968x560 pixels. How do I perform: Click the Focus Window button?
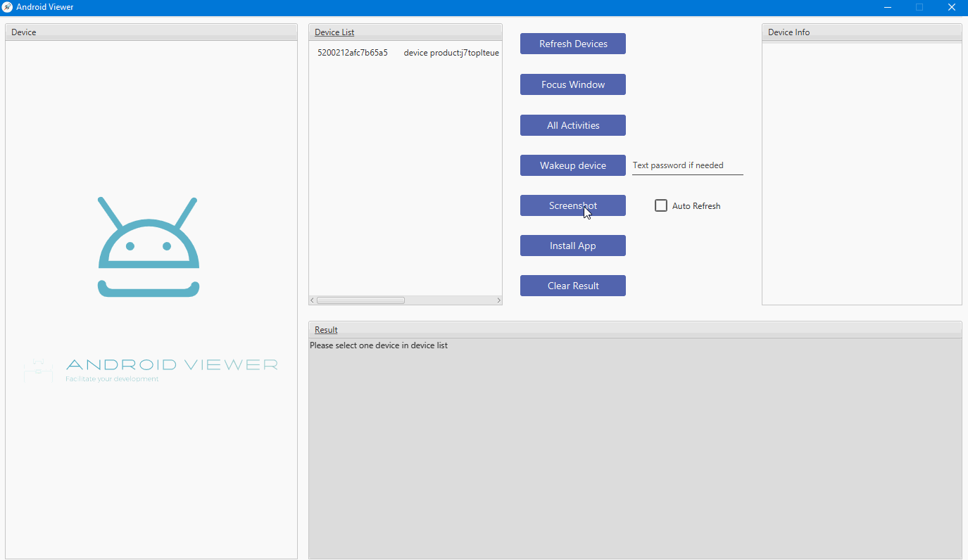tap(572, 84)
